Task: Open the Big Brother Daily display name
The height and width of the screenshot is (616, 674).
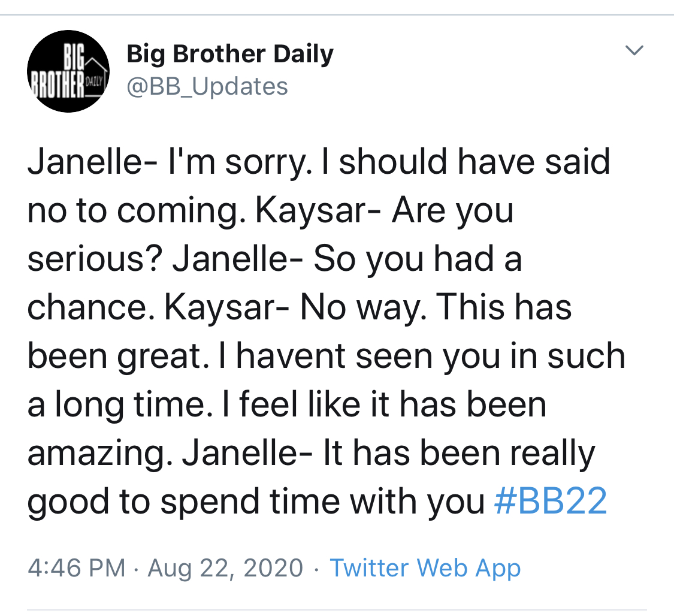Action: tap(230, 55)
